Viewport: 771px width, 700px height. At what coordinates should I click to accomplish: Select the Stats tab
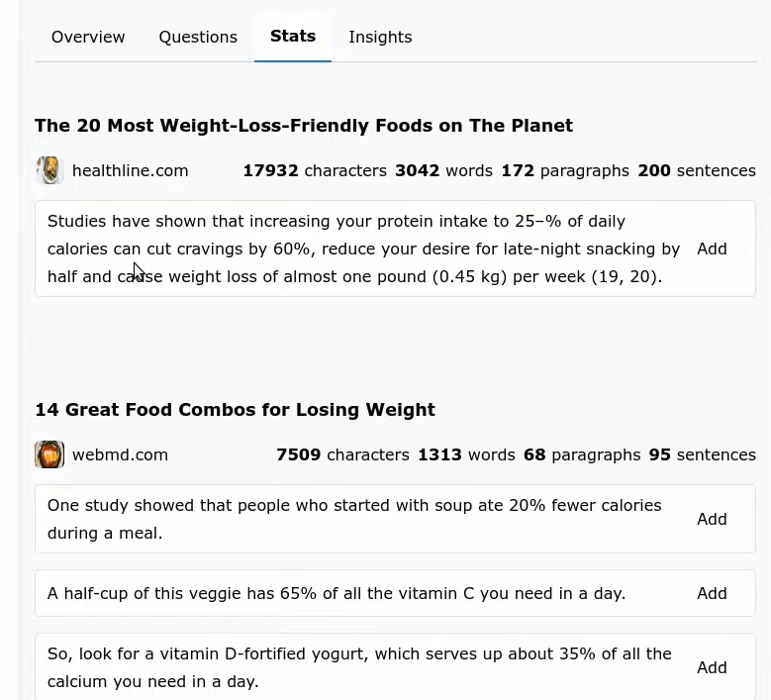point(293,36)
